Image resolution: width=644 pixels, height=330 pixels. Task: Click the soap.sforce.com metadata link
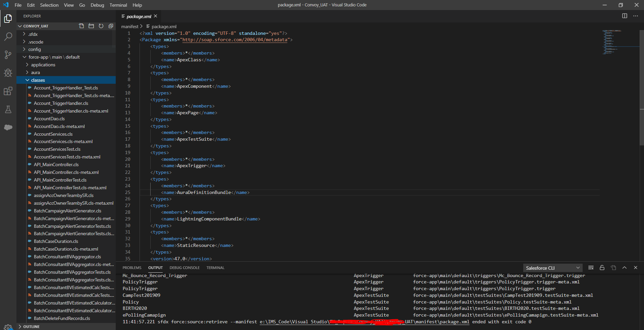point(236,40)
